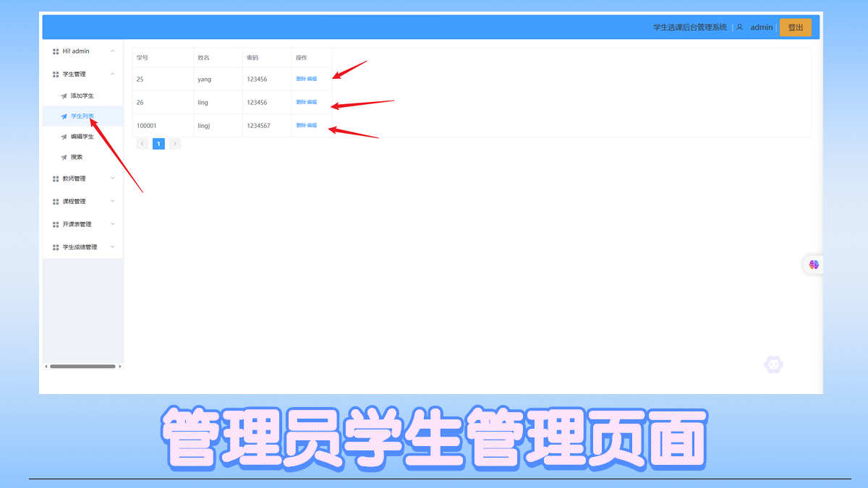Select the 学生列表 menu item
The image size is (868, 488).
[82, 116]
